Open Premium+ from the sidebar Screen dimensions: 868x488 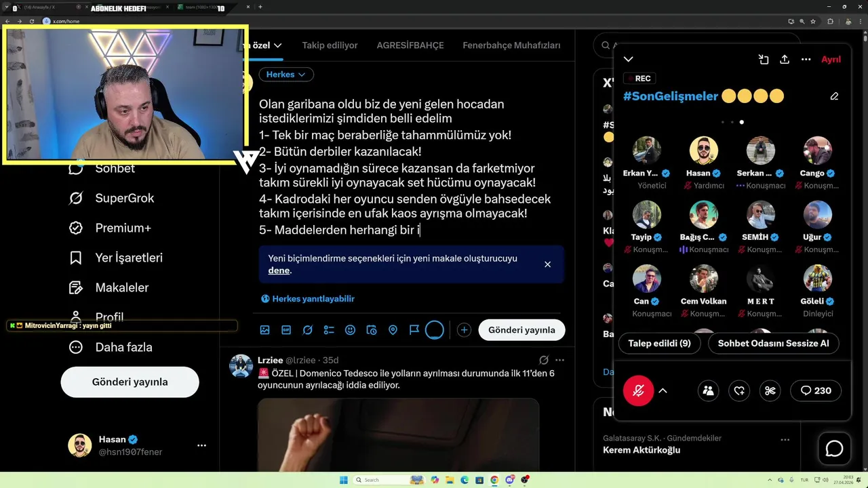coord(110,228)
